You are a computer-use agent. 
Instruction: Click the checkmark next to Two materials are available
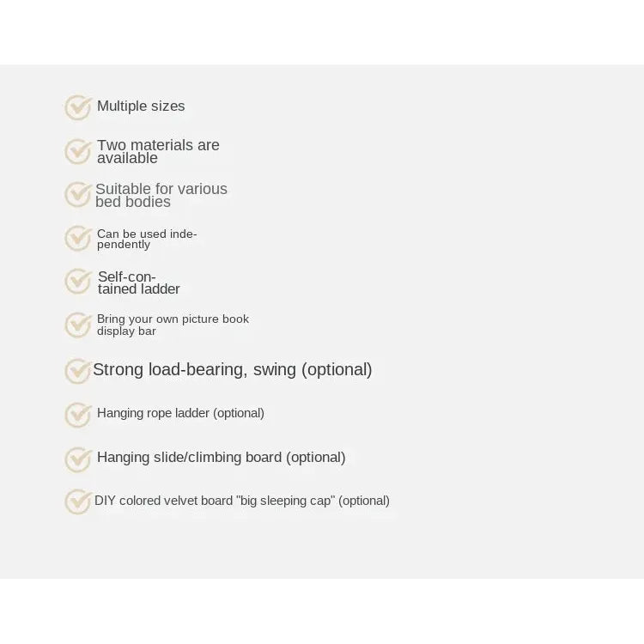[78, 151]
